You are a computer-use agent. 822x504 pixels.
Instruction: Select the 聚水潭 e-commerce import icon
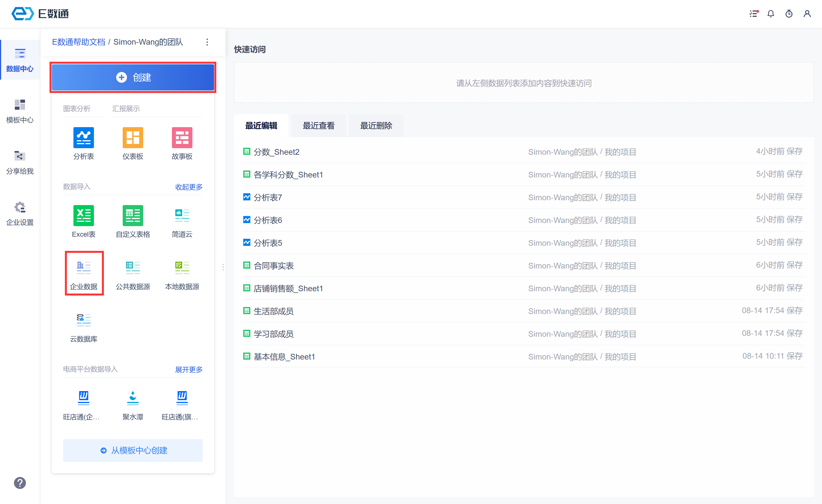pyautogui.click(x=133, y=398)
